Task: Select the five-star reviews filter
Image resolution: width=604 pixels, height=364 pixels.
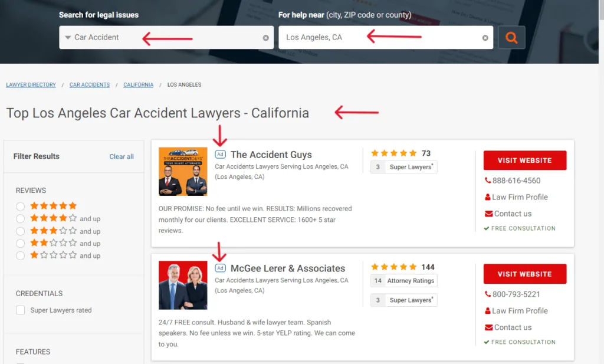Action: pyautogui.click(x=21, y=206)
